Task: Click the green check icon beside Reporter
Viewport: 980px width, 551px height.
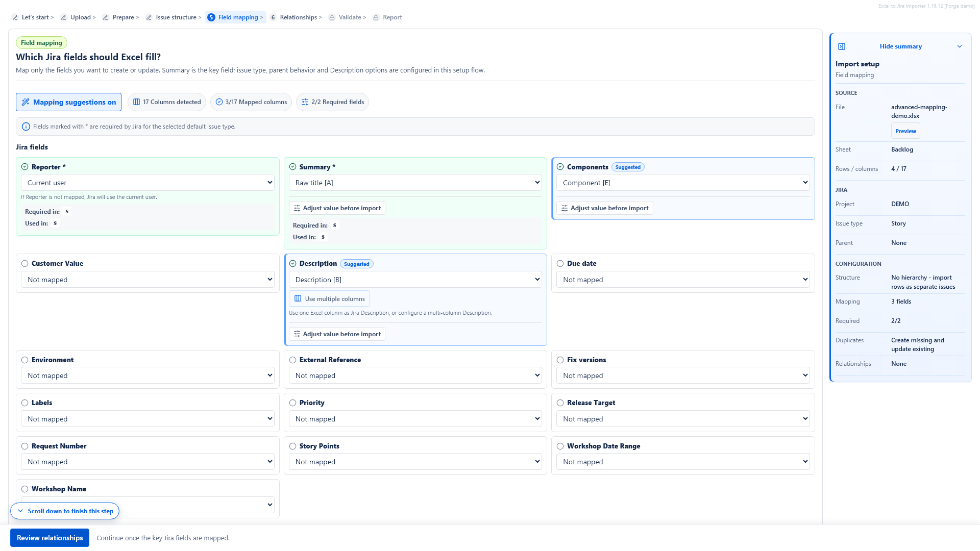Action: 24,167
